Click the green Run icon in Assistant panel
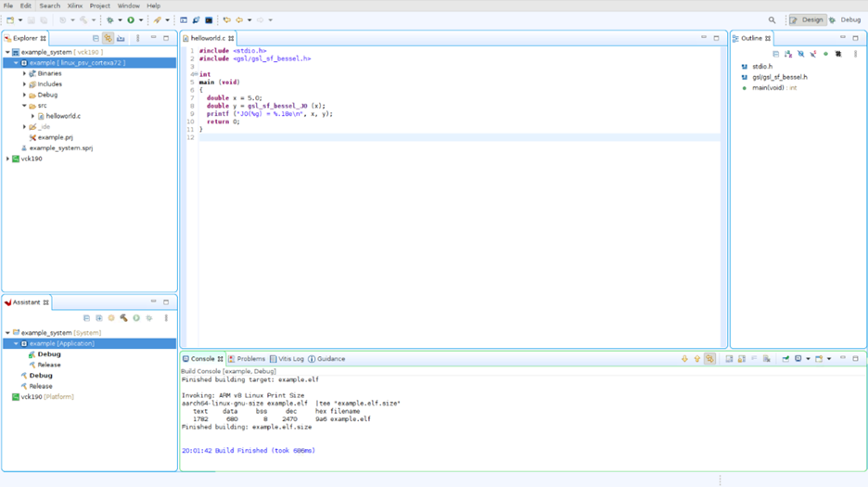Screen dimensions: 868x487 [136, 318]
